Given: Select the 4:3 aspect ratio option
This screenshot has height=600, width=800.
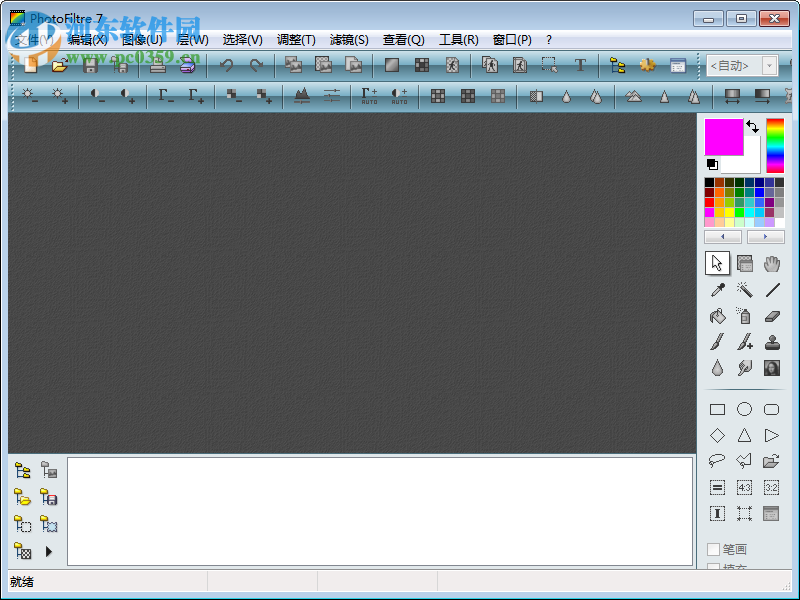Looking at the screenshot, I should click(x=745, y=487).
